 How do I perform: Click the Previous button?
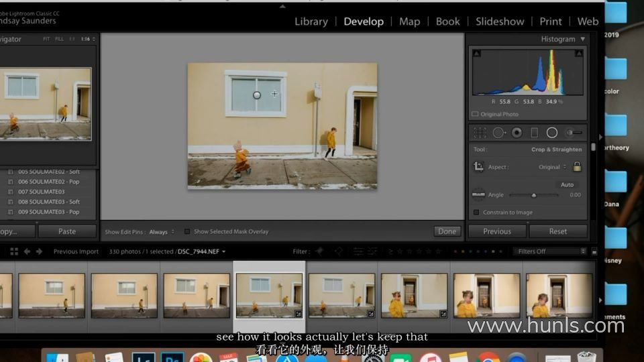pos(497,231)
